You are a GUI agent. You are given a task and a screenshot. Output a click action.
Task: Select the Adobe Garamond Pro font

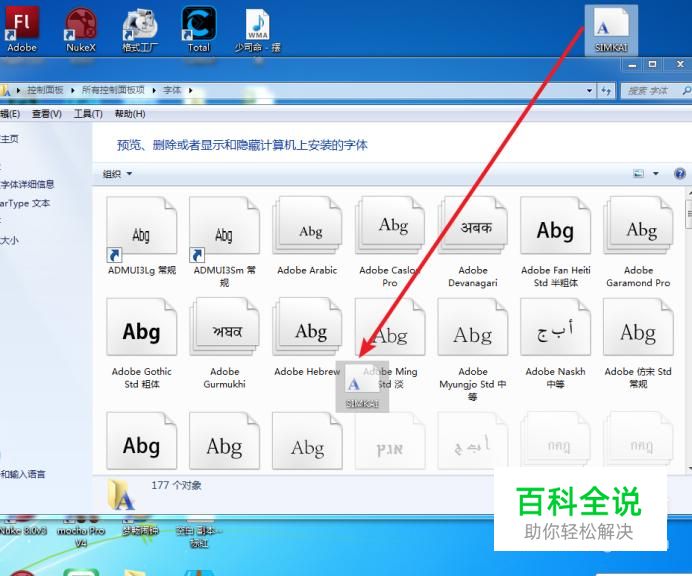point(638,241)
